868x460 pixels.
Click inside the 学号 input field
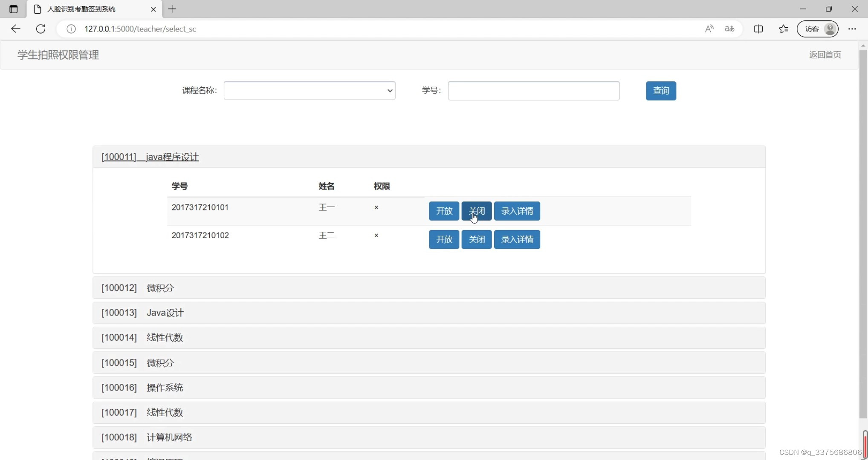[x=533, y=90]
